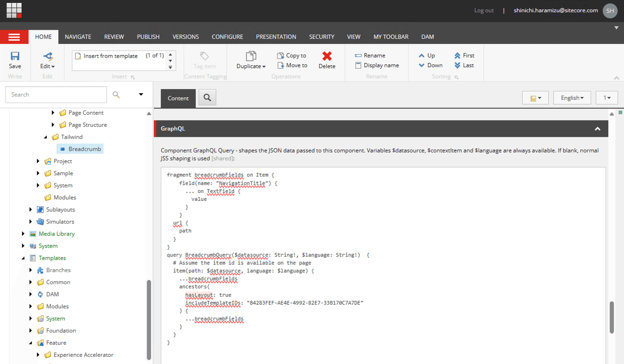Viewport: 624px width, 364px height.
Task: Click the red Delete X icon
Action: [x=327, y=56]
